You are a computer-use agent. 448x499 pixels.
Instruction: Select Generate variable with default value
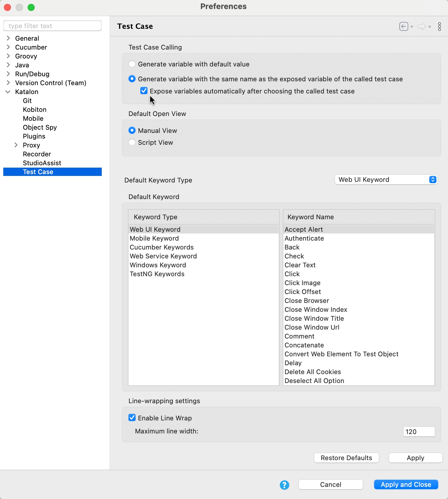(132, 64)
